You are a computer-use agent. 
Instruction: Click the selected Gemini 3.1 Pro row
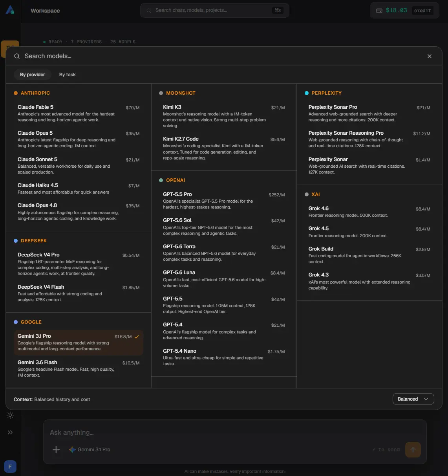(x=79, y=342)
